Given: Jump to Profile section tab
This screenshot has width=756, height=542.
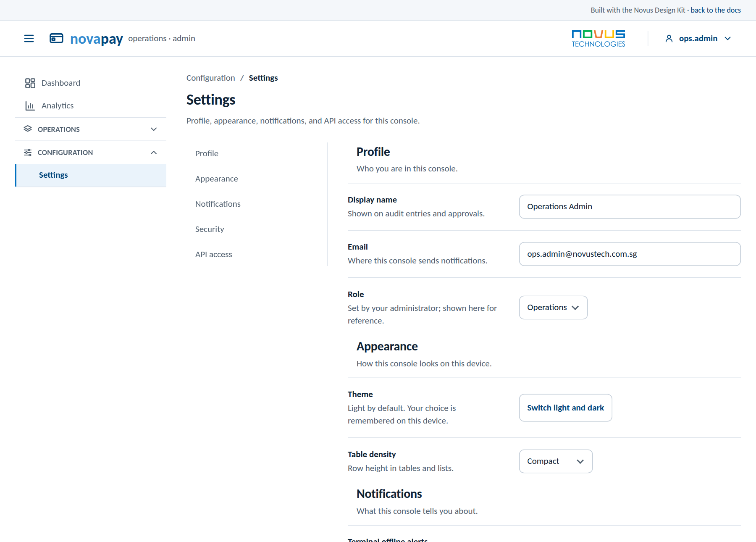Looking at the screenshot, I should click(x=207, y=154).
